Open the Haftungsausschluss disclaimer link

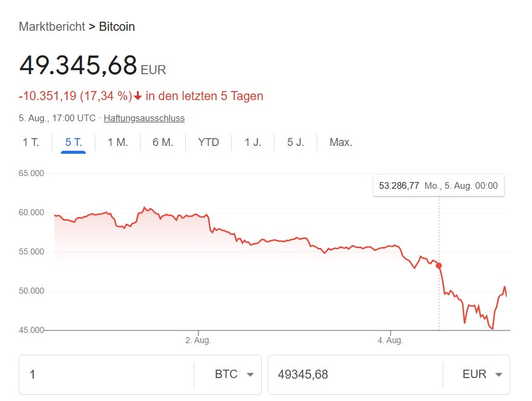(x=144, y=118)
